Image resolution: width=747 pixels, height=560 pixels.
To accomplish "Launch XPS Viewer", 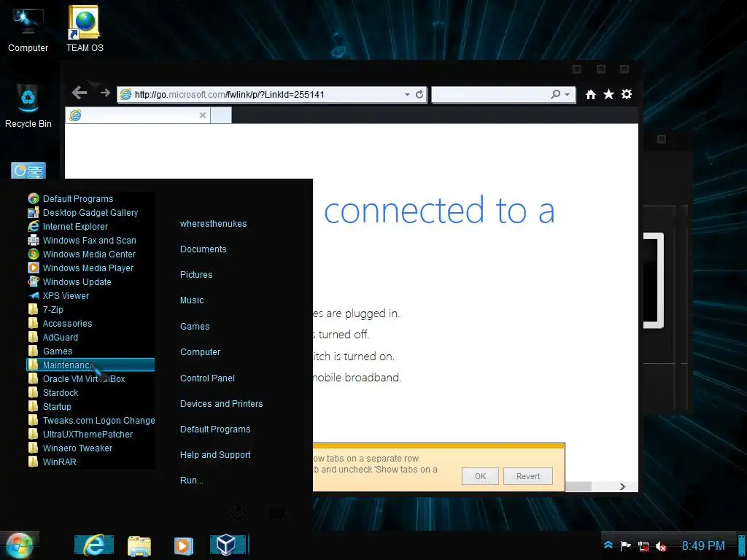I will (x=90, y=295).
